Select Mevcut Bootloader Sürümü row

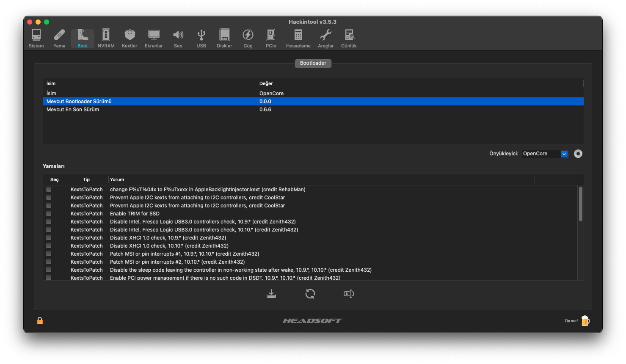click(313, 102)
